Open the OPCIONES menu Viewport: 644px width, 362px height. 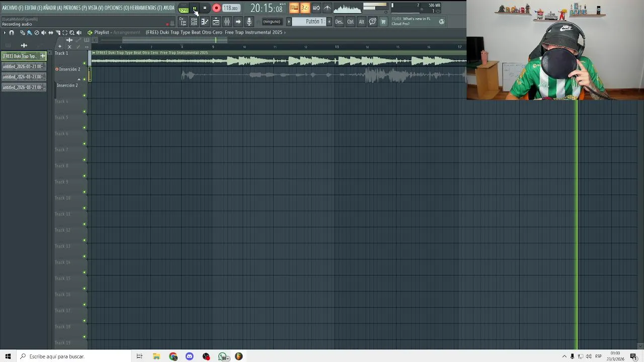point(117,8)
